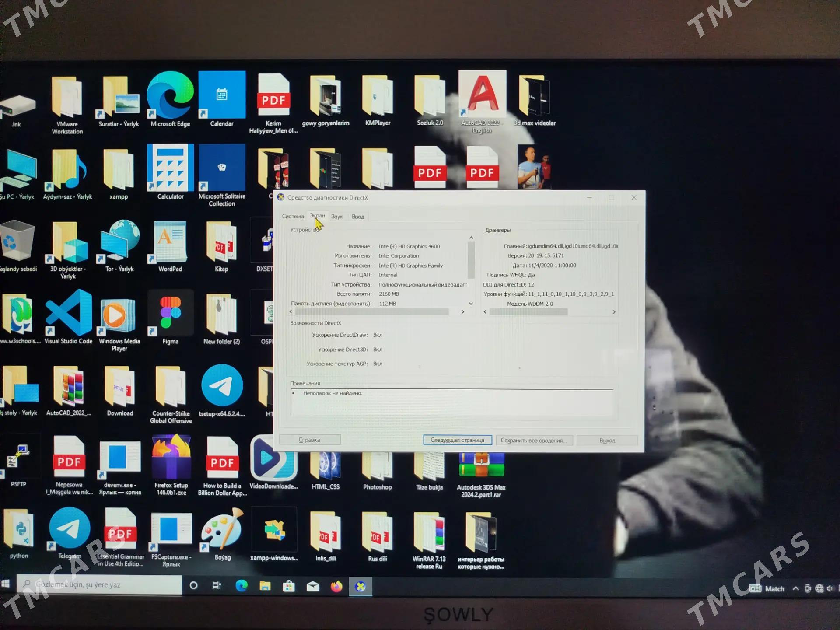Viewport: 840px width, 630px height.
Task: Click DirectX diagnostic icon in taskbar
Action: click(x=360, y=587)
